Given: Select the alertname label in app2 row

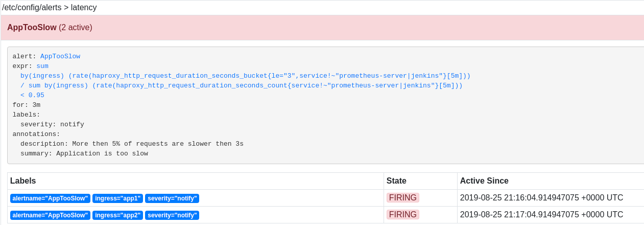Looking at the screenshot, I should (x=50, y=215).
